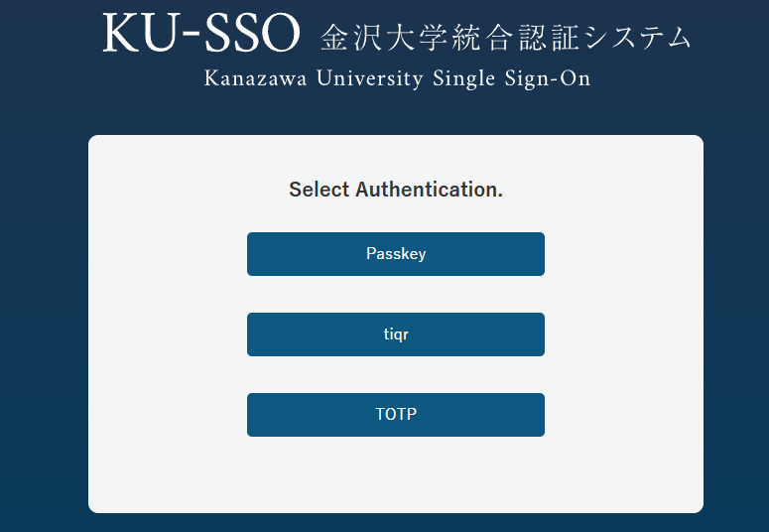Click the word "Kanazawa" in the subtitle
This screenshot has width=769, height=532.
click(x=256, y=78)
